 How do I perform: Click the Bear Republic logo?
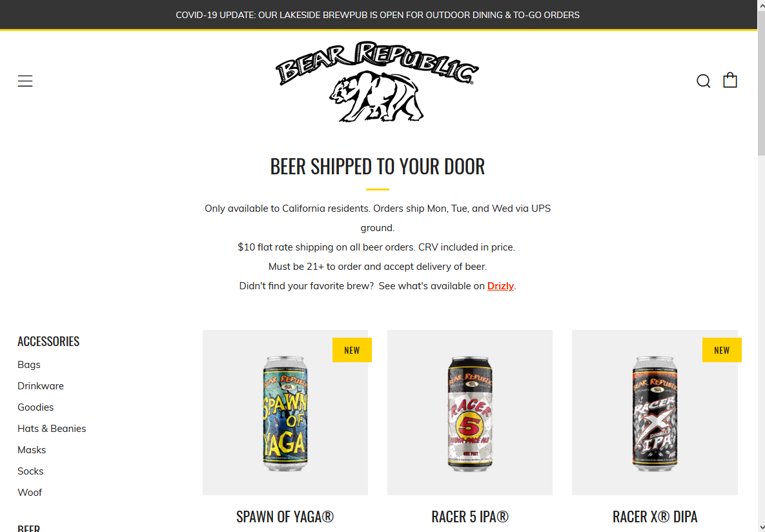tap(377, 81)
